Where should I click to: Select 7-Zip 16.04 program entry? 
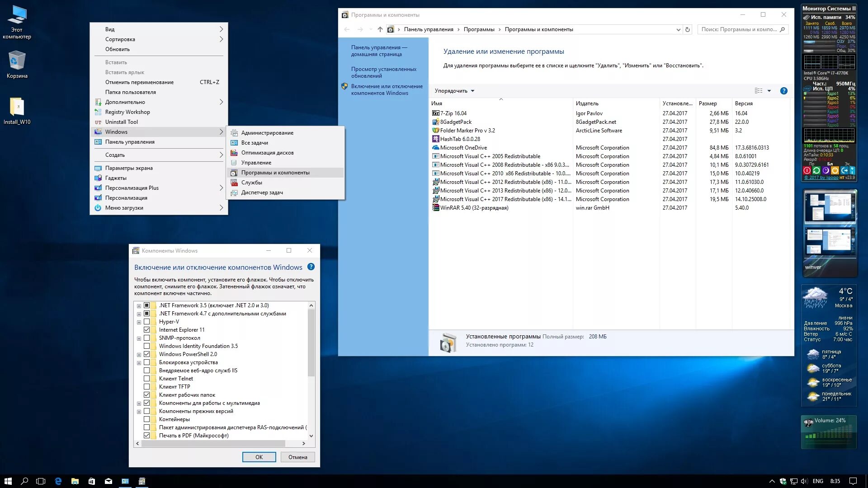[x=453, y=113]
